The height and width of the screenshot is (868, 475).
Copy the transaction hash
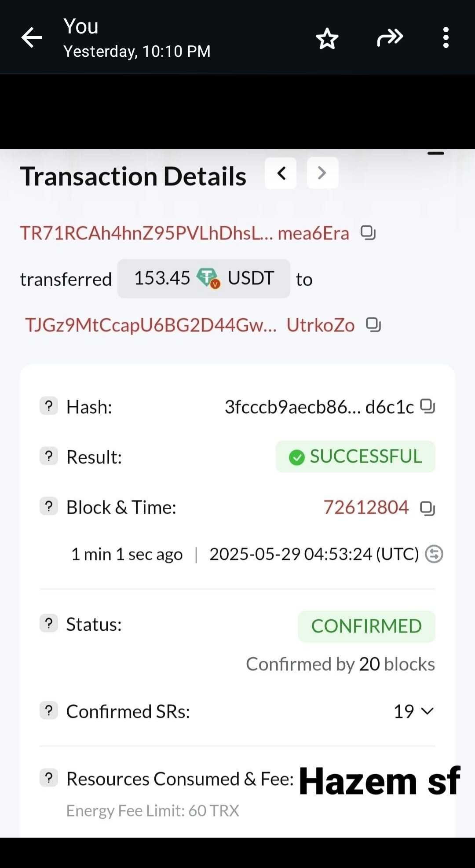point(427,406)
